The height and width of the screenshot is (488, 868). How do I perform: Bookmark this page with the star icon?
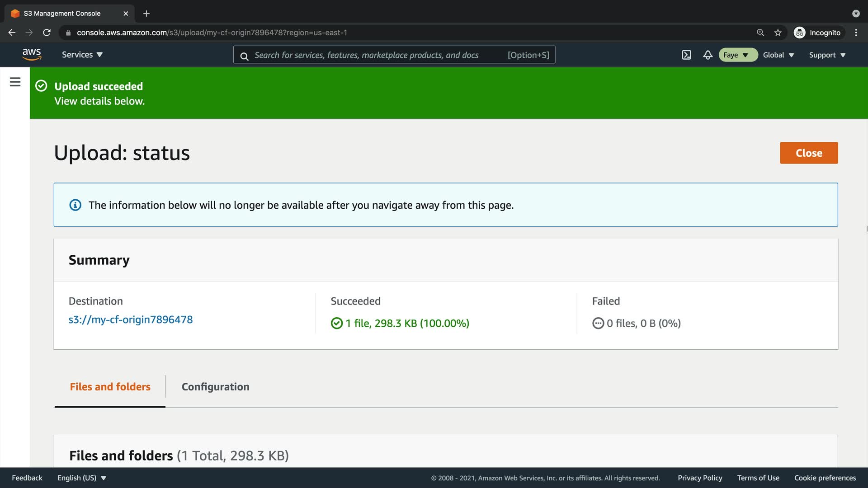778,33
